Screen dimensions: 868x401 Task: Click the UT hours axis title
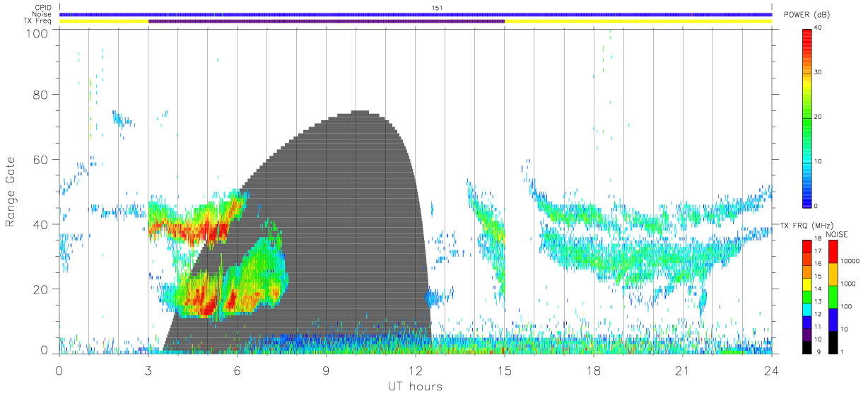[x=415, y=386]
